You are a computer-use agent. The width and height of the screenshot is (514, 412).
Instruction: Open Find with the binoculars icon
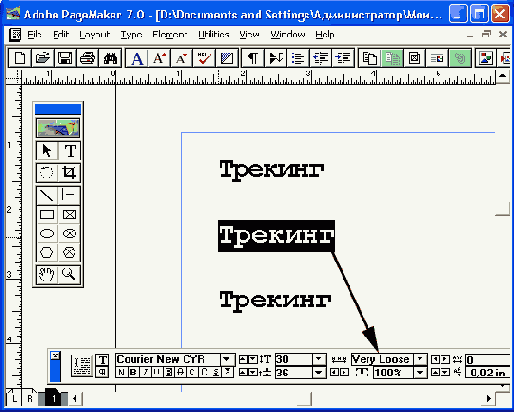click(x=110, y=58)
